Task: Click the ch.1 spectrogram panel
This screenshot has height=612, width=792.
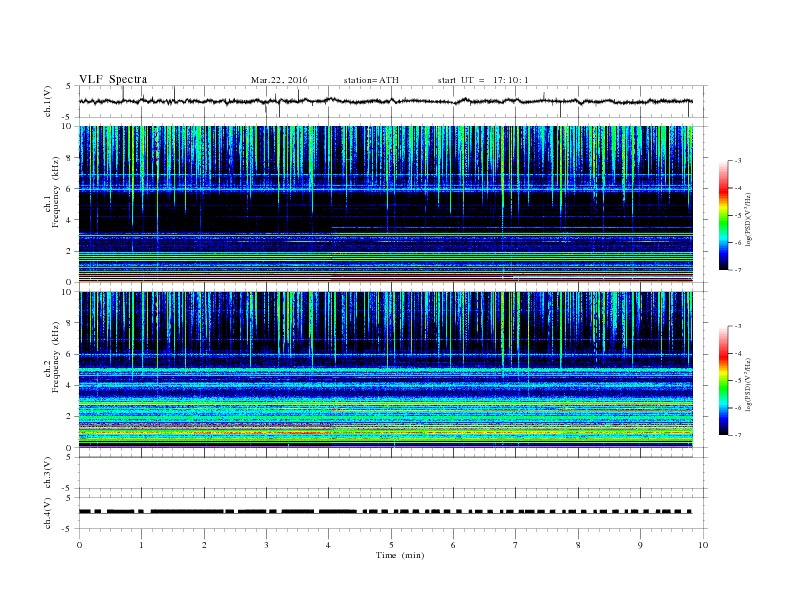Action: (386, 204)
